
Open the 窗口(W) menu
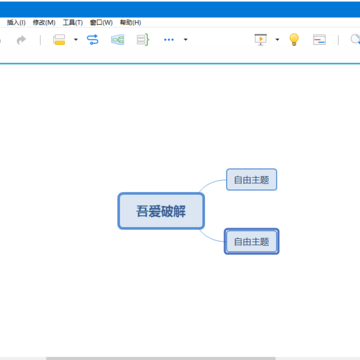tap(101, 23)
